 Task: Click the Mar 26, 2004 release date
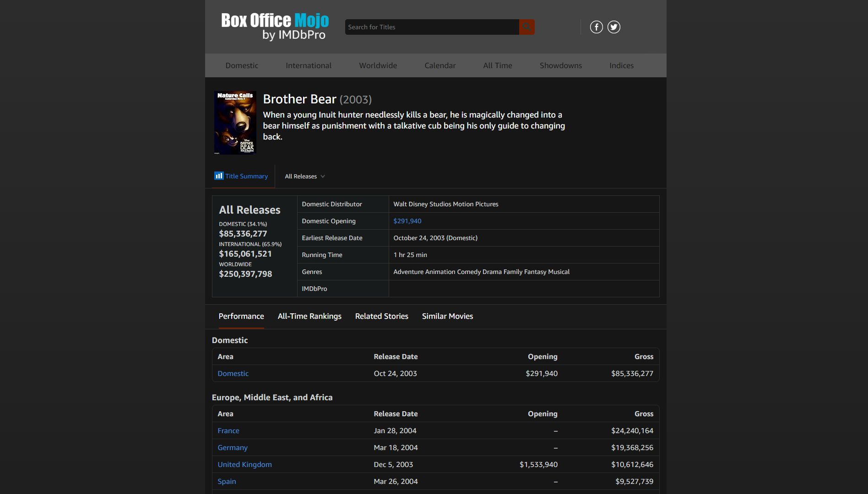(396, 481)
